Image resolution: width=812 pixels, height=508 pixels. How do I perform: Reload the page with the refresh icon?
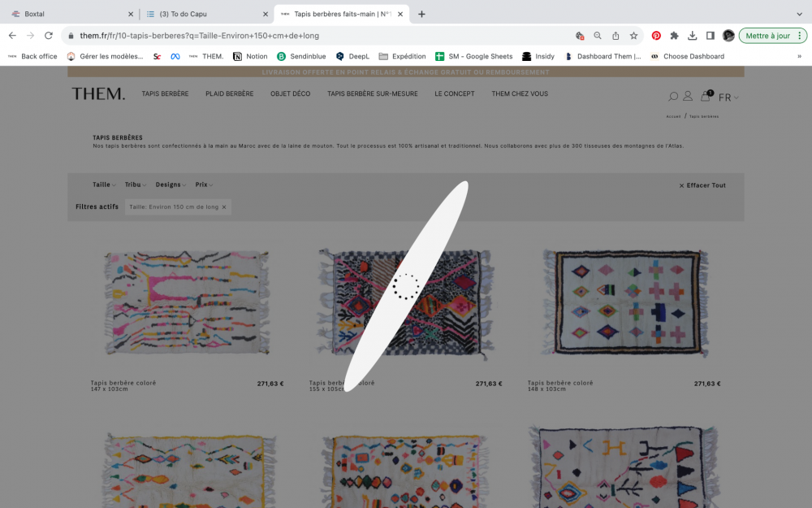[x=49, y=35]
